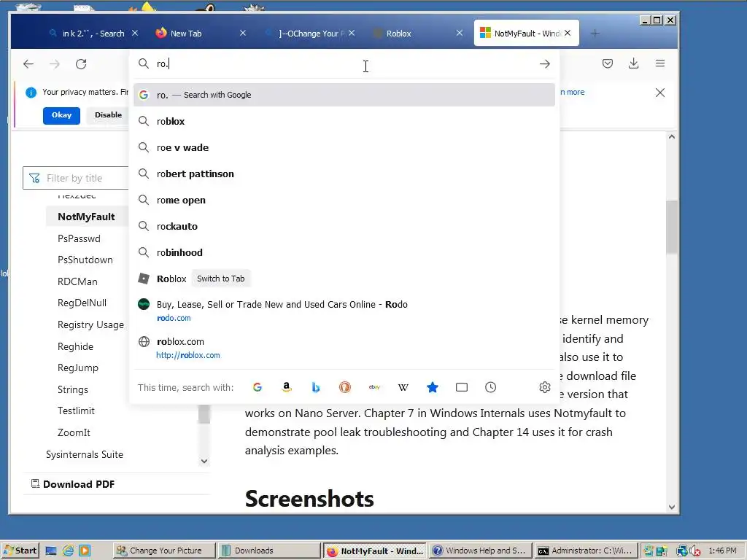Open Reghide in the sidebar list

[75, 346]
